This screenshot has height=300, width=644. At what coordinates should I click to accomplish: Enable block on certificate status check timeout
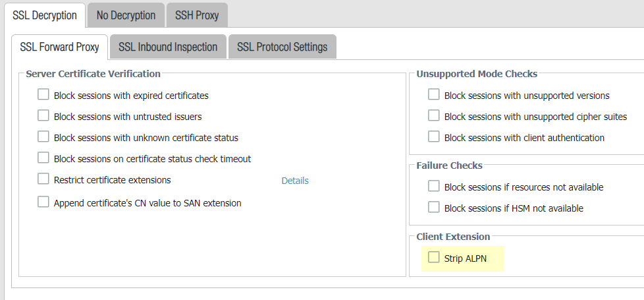(x=43, y=158)
